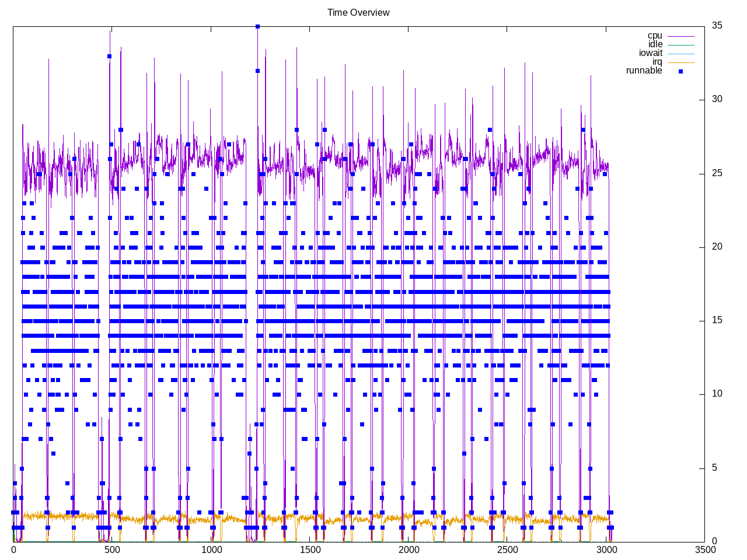Image resolution: width=747 pixels, height=560 pixels.
Task: Click the 'irq' legend label
Action: (657, 62)
